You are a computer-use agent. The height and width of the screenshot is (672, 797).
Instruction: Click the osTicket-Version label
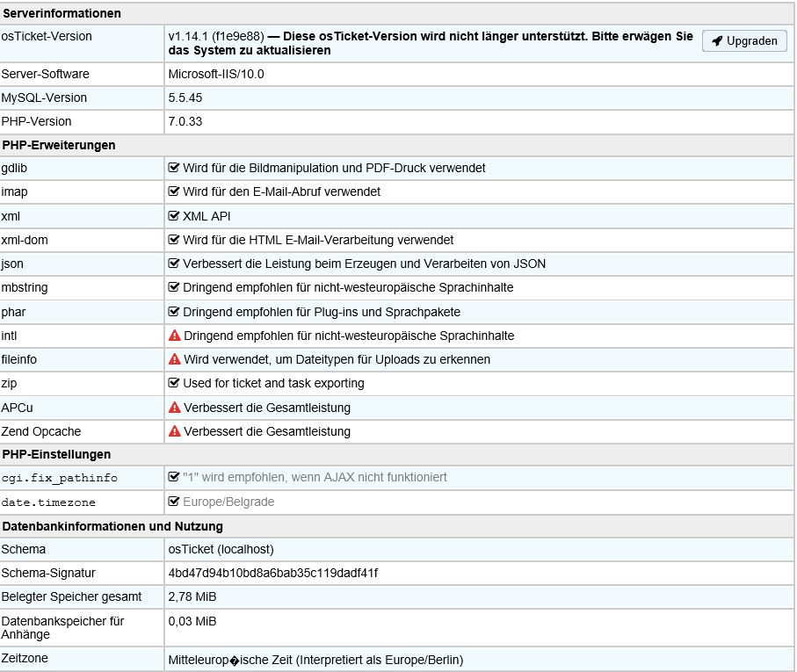(x=47, y=36)
